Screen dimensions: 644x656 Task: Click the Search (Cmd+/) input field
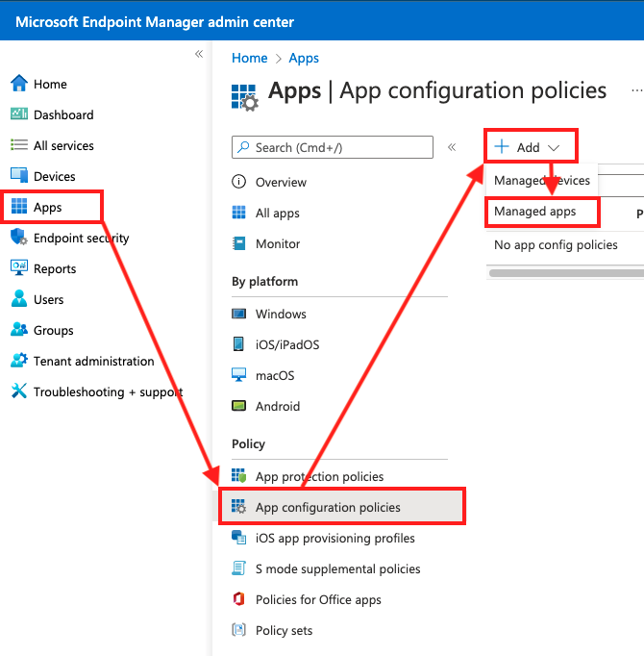point(333,147)
